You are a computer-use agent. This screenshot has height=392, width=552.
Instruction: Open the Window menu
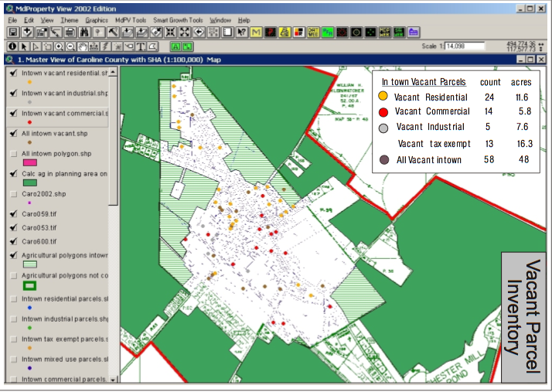[220, 20]
